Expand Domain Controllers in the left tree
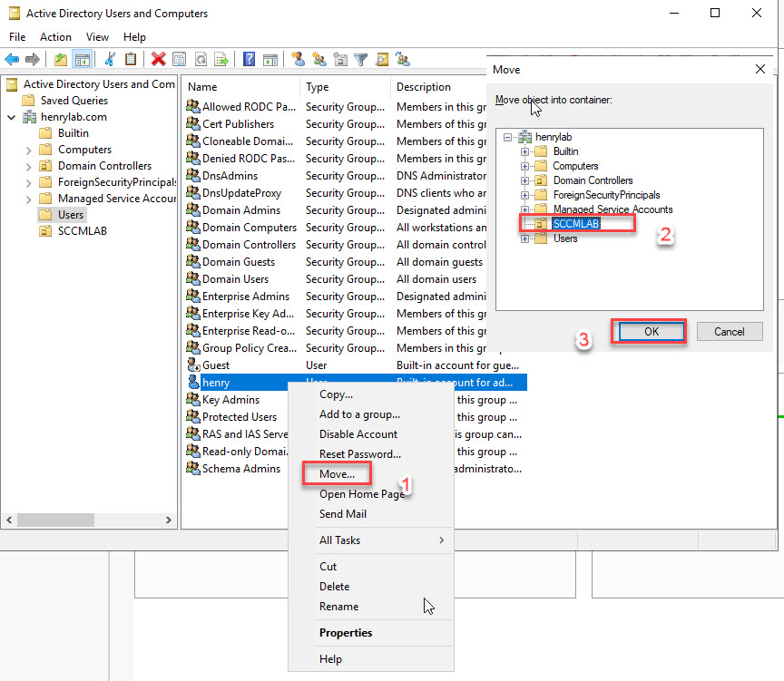The height and width of the screenshot is (681, 784). coord(29,166)
